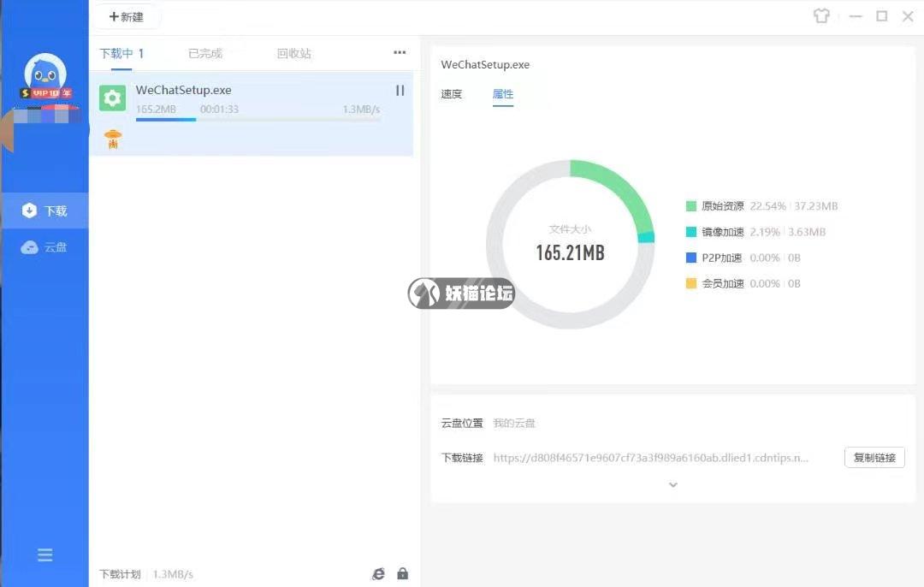Click the download link URL text
This screenshot has height=587, width=924.
click(650, 458)
